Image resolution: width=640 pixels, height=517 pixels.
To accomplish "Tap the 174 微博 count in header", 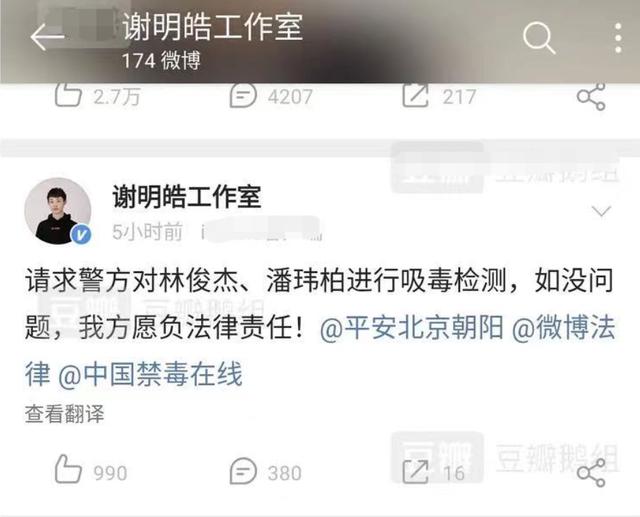I will [x=161, y=61].
